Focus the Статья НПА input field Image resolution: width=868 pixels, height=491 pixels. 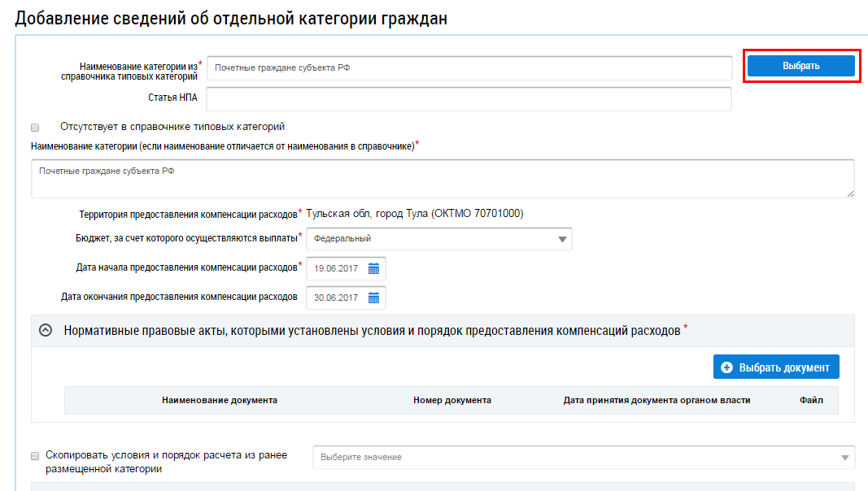(469, 98)
